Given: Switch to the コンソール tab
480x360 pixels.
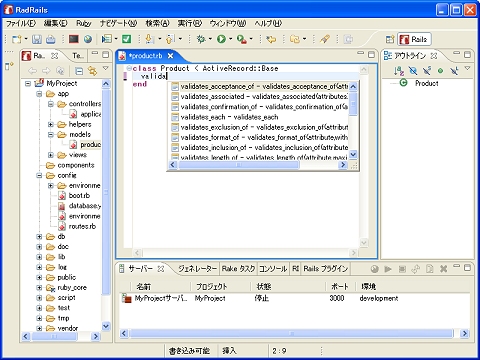Looking at the screenshot, I should click(273, 269).
